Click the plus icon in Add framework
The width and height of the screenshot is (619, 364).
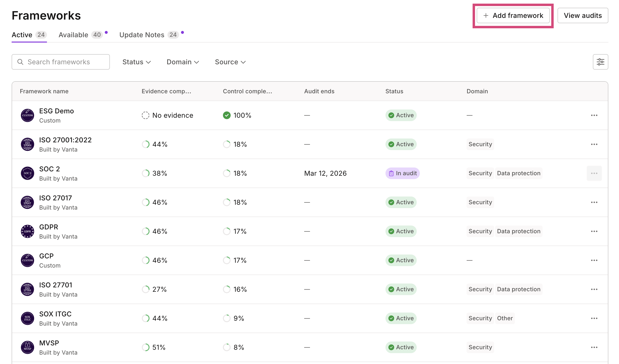[x=486, y=15]
